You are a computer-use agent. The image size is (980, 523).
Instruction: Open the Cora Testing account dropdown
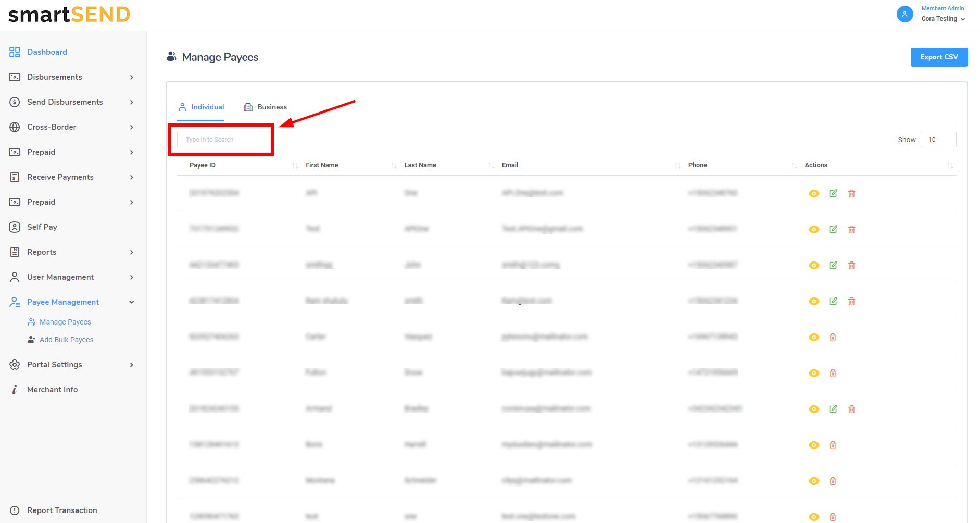point(943,19)
